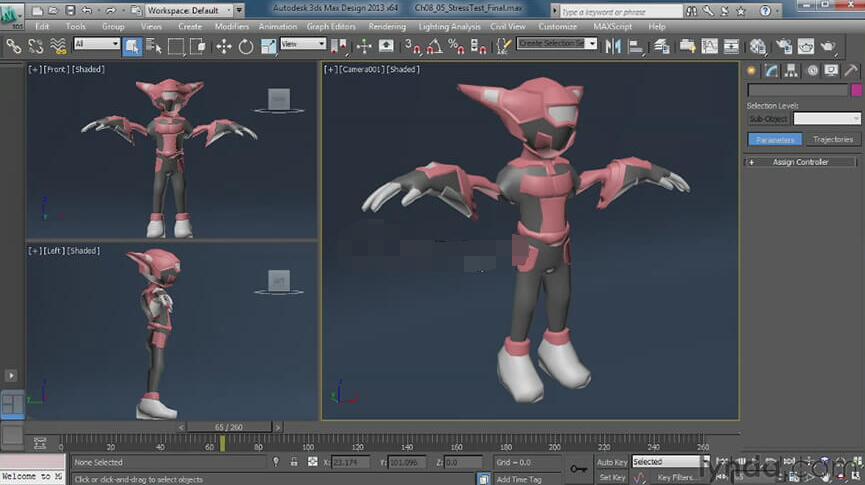
Task: Click the Use Pivot Point Center icon
Action: (x=338, y=46)
